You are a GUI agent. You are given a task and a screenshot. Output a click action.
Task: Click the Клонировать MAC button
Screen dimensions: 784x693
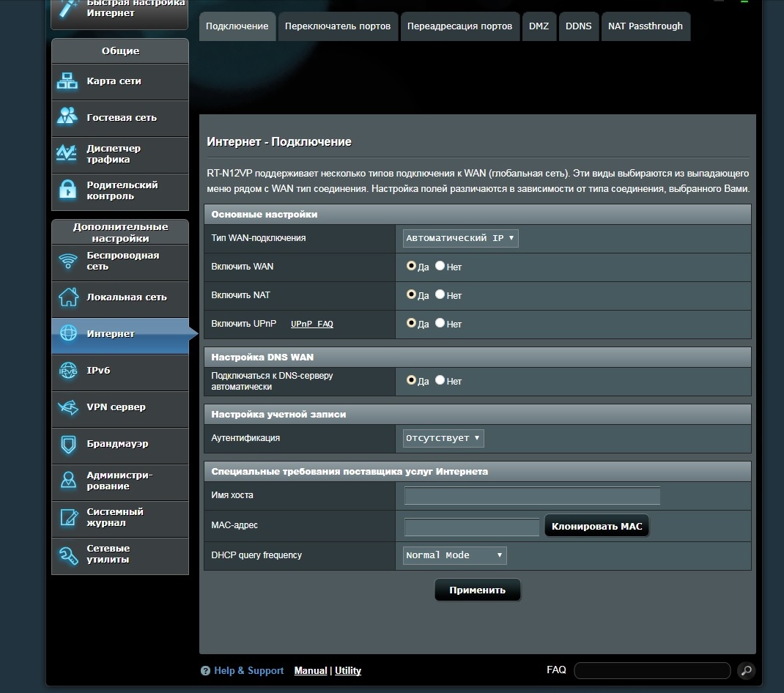[596, 526]
